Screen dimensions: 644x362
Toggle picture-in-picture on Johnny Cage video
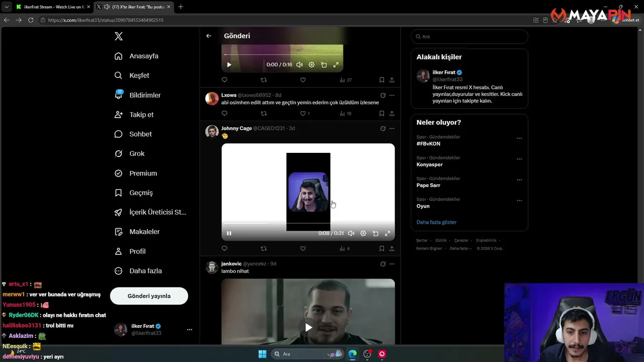[375, 233]
